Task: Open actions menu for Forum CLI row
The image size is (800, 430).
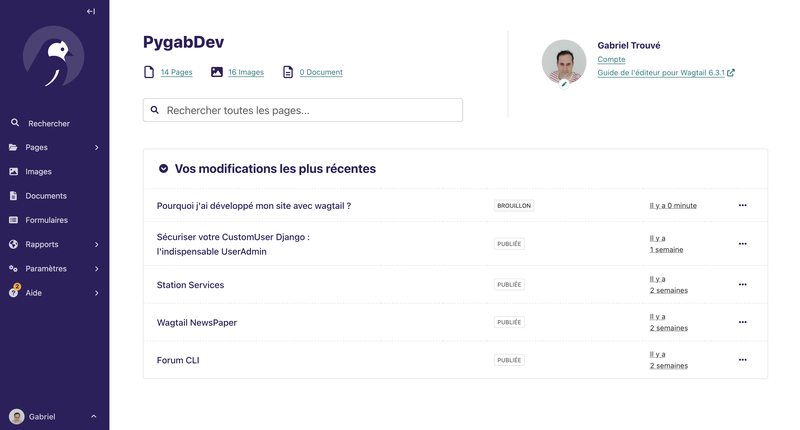Action: [742, 360]
